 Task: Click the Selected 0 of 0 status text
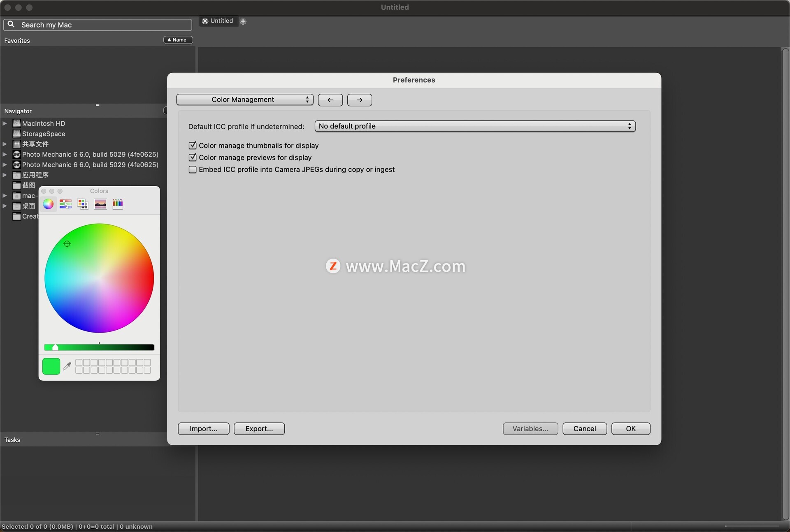coord(77,527)
